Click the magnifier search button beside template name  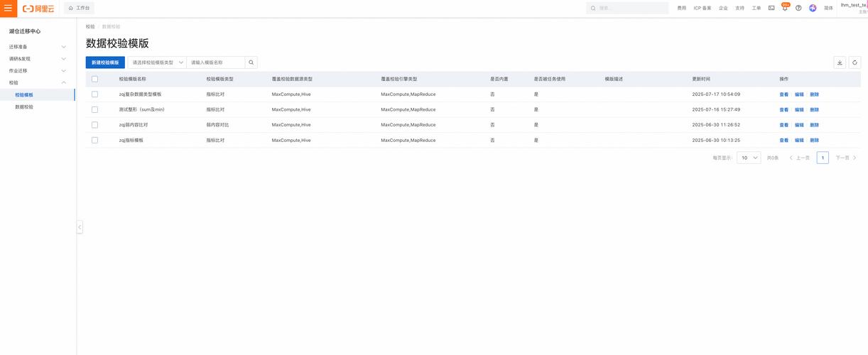click(251, 62)
